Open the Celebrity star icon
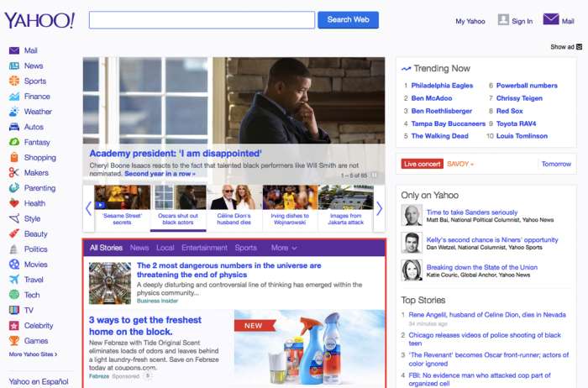The width and height of the screenshot is (588, 388). (14, 325)
